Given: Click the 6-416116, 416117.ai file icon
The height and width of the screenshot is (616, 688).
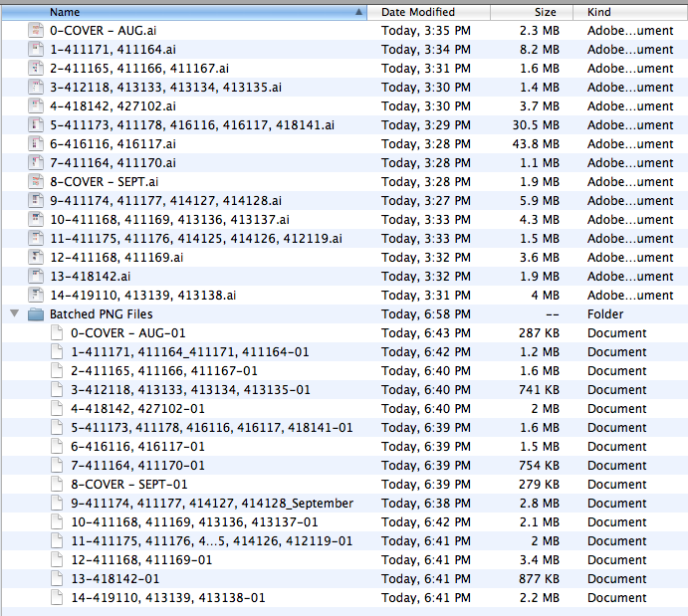Looking at the screenshot, I should coord(36,144).
